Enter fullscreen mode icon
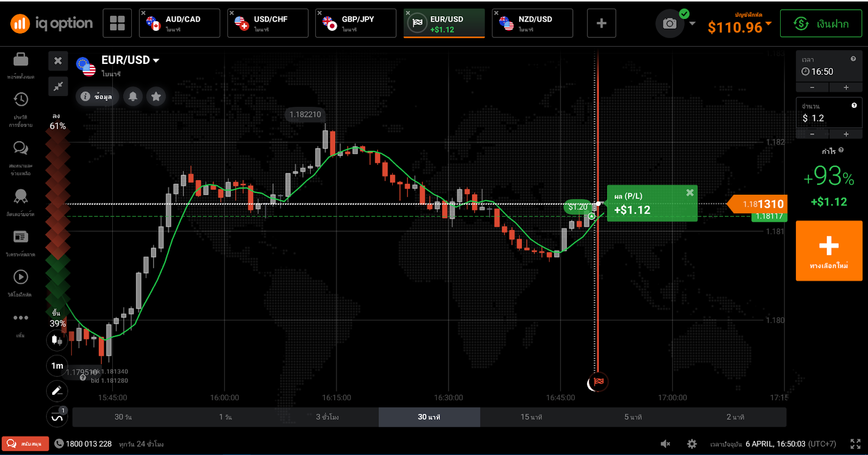 click(856, 444)
